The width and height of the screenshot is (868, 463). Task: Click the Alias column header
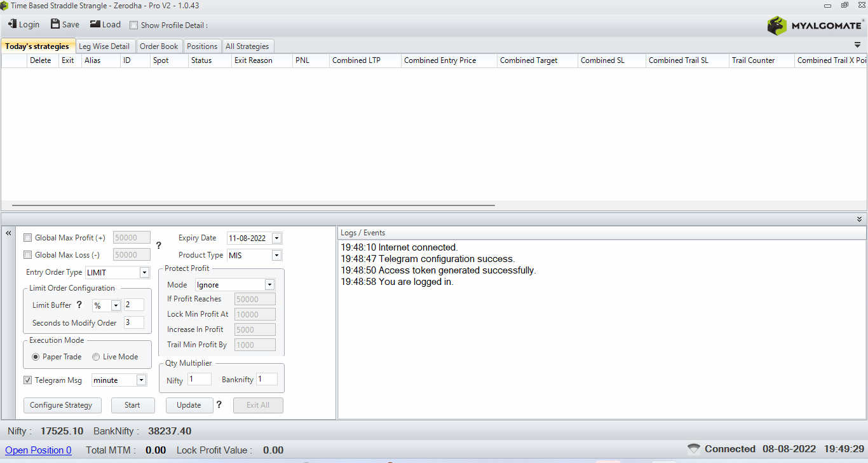coord(101,60)
